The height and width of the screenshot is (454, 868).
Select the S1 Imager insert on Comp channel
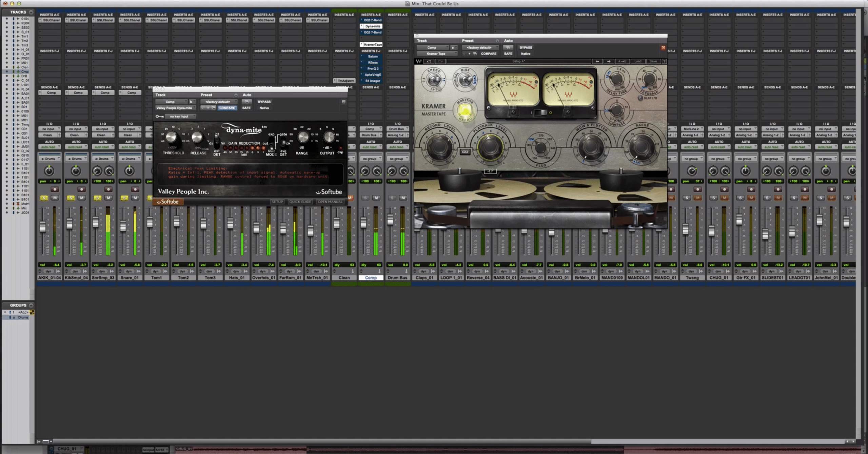(371, 81)
